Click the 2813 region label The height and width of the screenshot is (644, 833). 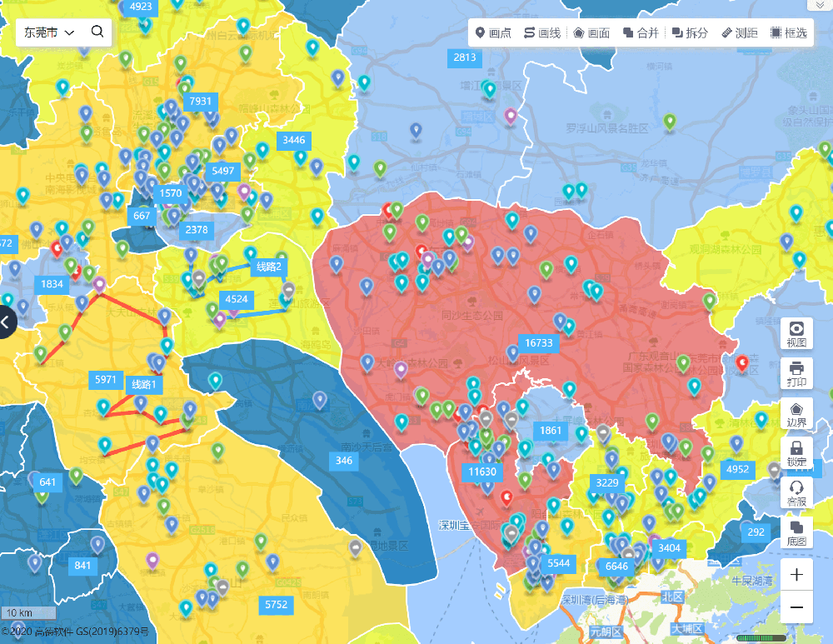point(465,57)
